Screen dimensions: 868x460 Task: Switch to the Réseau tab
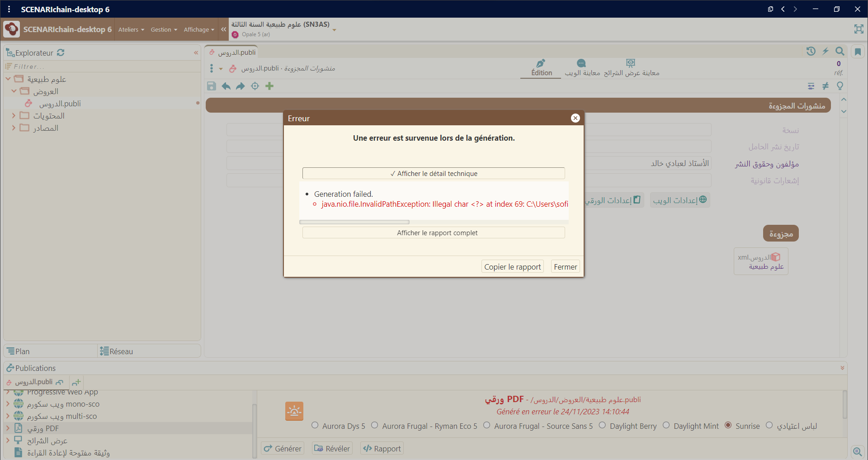[x=117, y=351]
